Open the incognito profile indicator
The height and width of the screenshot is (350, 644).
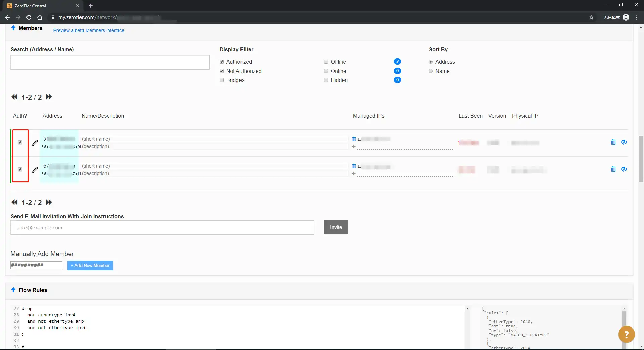[616, 17]
